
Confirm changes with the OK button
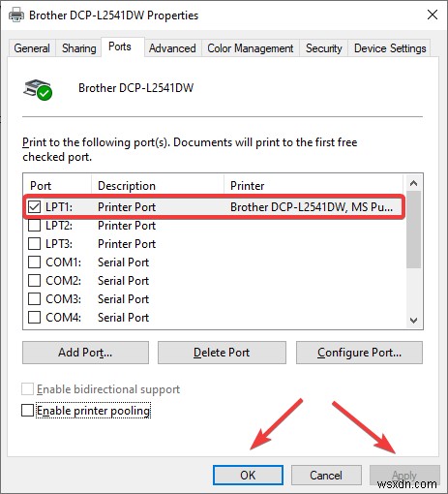pos(248,475)
